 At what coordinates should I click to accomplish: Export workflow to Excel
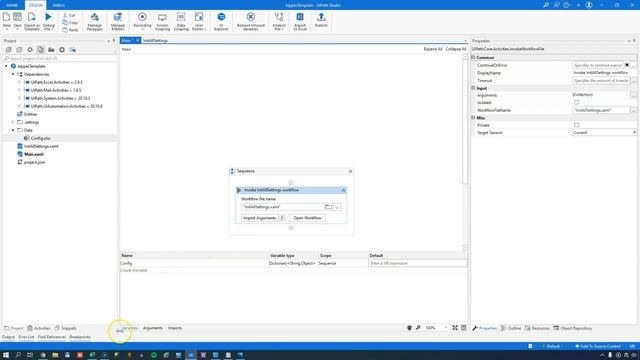click(x=300, y=21)
